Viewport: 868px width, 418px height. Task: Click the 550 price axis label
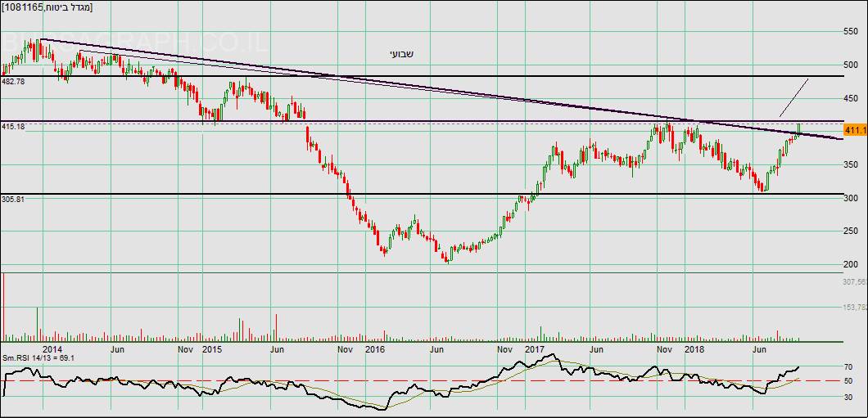click(x=852, y=32)
